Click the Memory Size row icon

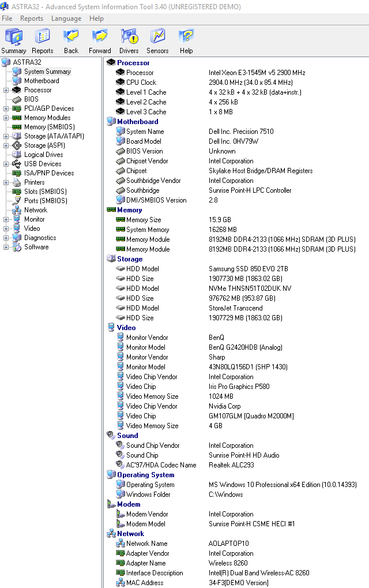click(x=121, y=219)
